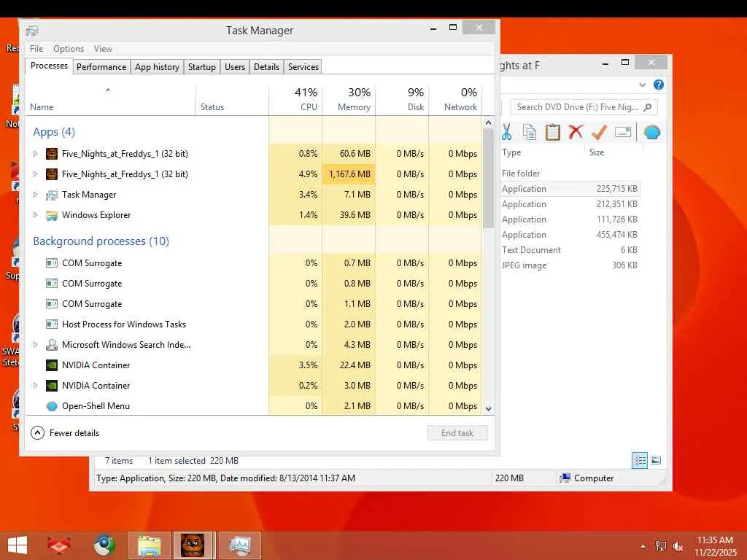This screenshot has width=747, height=560.
Task: Expand the second NVIDIA Container row (0.2% CPU)
Action: click(x=35, y=386)
